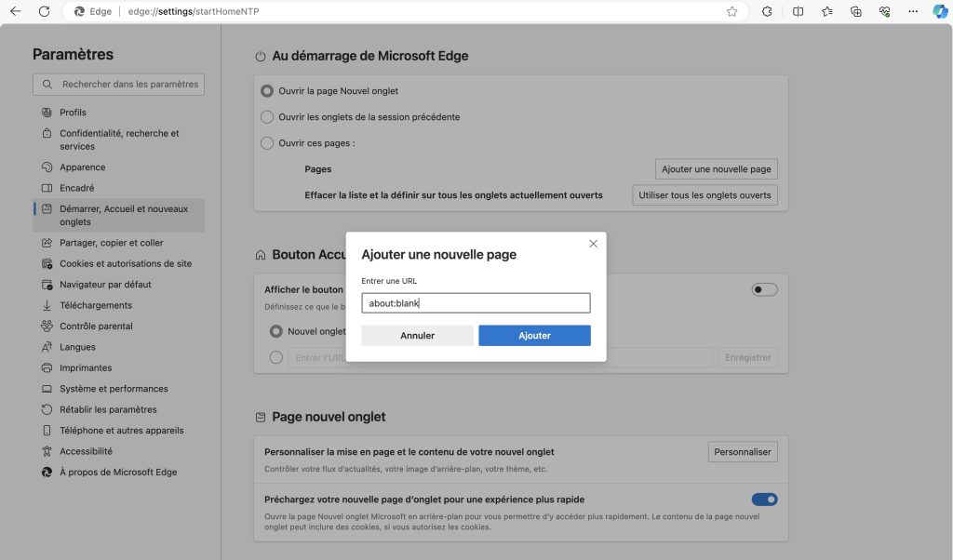
Task: Click the Entrer l'URL field under Bouton Accueil
Action: pyautogui.click(x=500, y=357)
